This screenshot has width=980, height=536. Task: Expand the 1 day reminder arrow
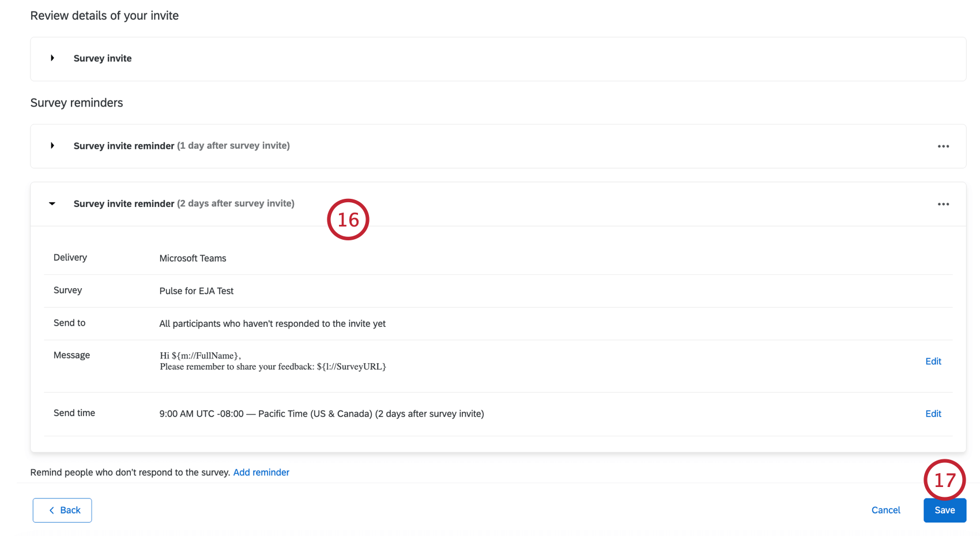click(x=52, y=146)
